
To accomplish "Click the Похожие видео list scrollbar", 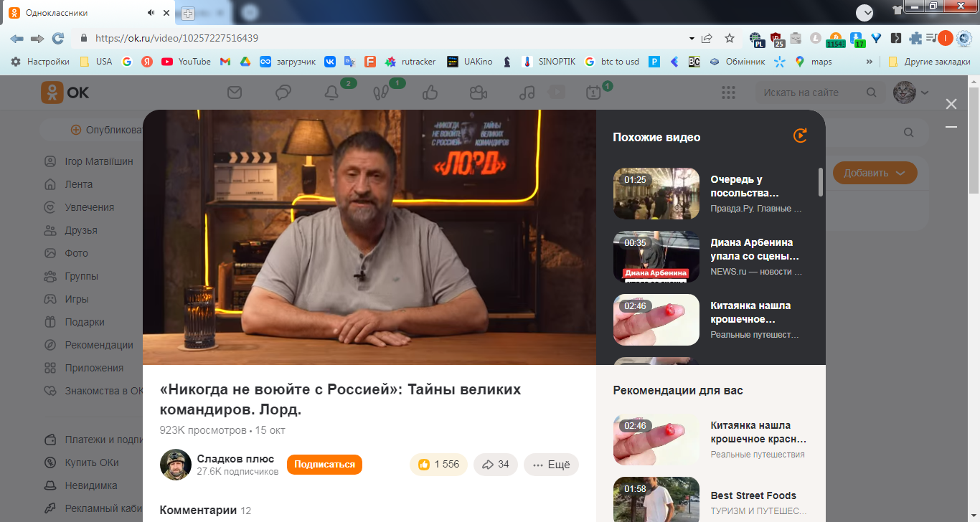I will click(x=821, y=181).
